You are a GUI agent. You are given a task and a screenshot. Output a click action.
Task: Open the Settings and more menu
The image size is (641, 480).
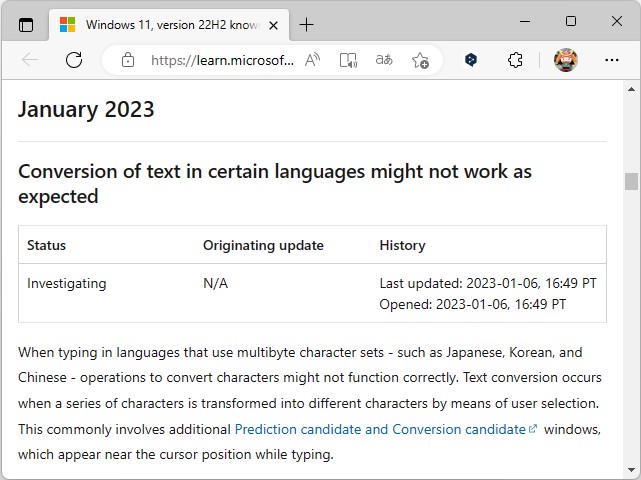pos(611,60)
